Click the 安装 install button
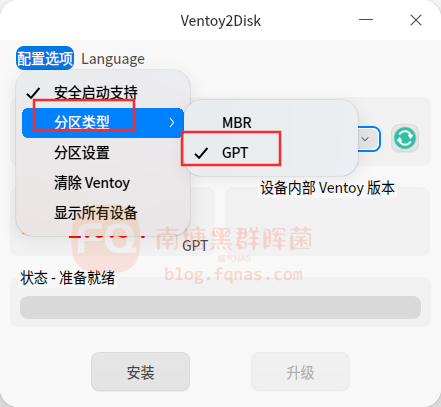This screenshot has width=441, height=407. point(140,371)
